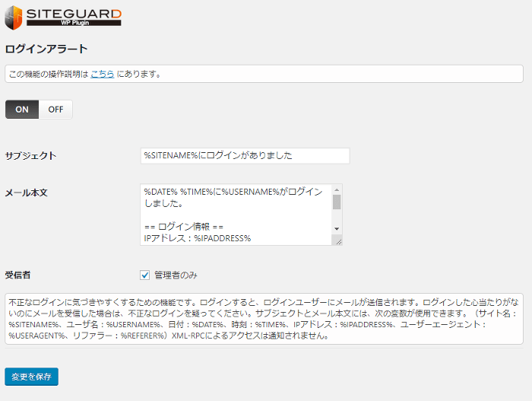Click the サブジェクト label
532x401 pixels.
coord(30,156)
